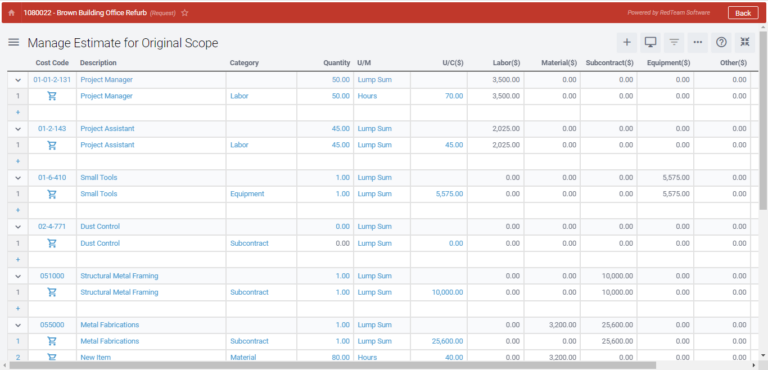Edit unit cost 25,600.00 for Metal Fabrications

pyautogui.click(x=447, y=341)
